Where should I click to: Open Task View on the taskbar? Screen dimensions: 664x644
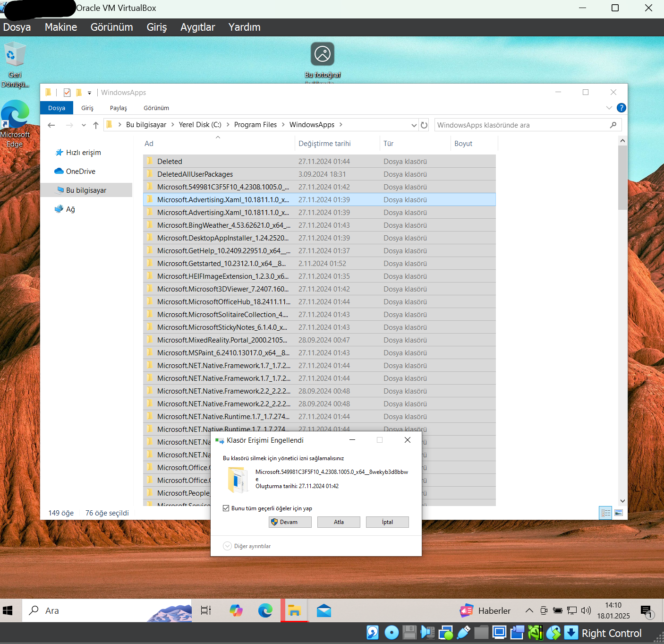click(x=206, y=610)
